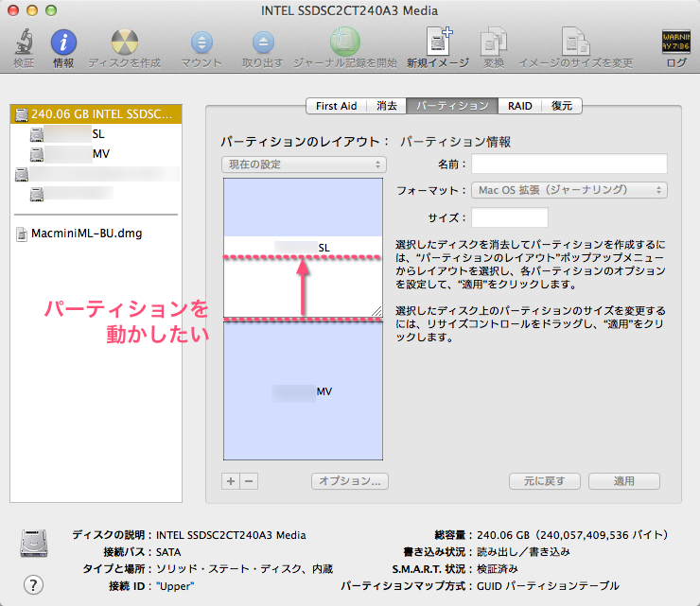Click the MacminiML-BU.dmg file icon
Screen dimensions: 700x606
pos(21,234)
